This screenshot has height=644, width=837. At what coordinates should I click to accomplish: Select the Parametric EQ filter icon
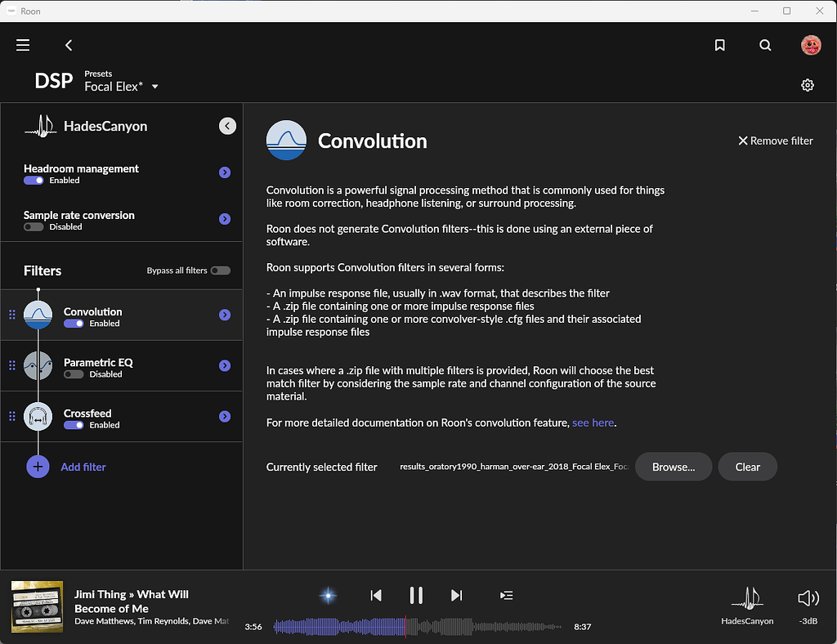38,365
